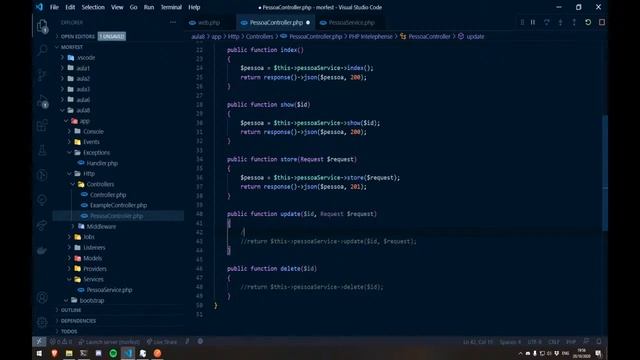Screen dimensions: 640x360
Task: Click PessoaController breadcrumb class item
Action: click(x=425, y=36)
